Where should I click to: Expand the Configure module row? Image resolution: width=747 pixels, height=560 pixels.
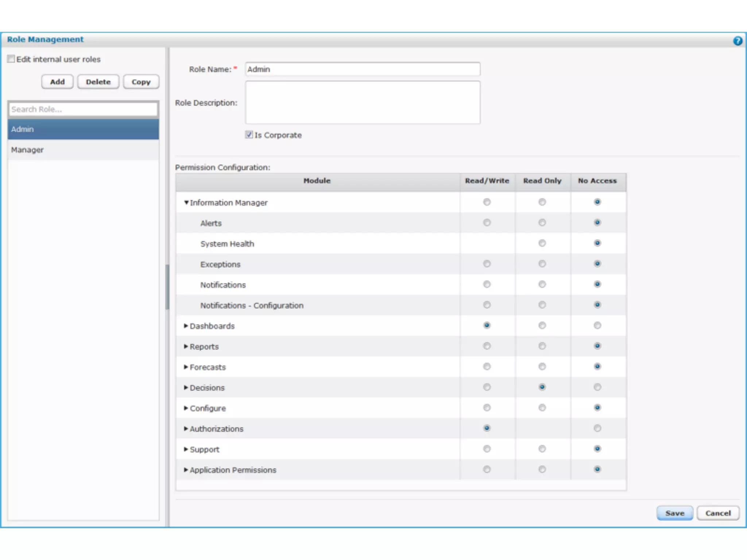point(186,408)
